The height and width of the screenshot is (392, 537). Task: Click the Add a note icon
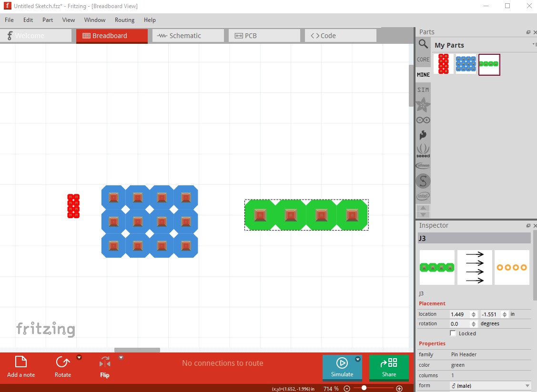[21, 362]
